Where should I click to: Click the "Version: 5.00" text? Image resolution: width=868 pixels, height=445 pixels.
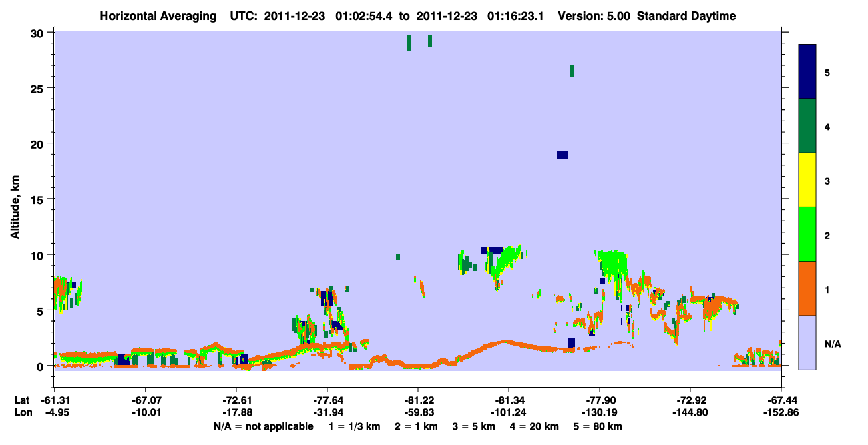593,16
